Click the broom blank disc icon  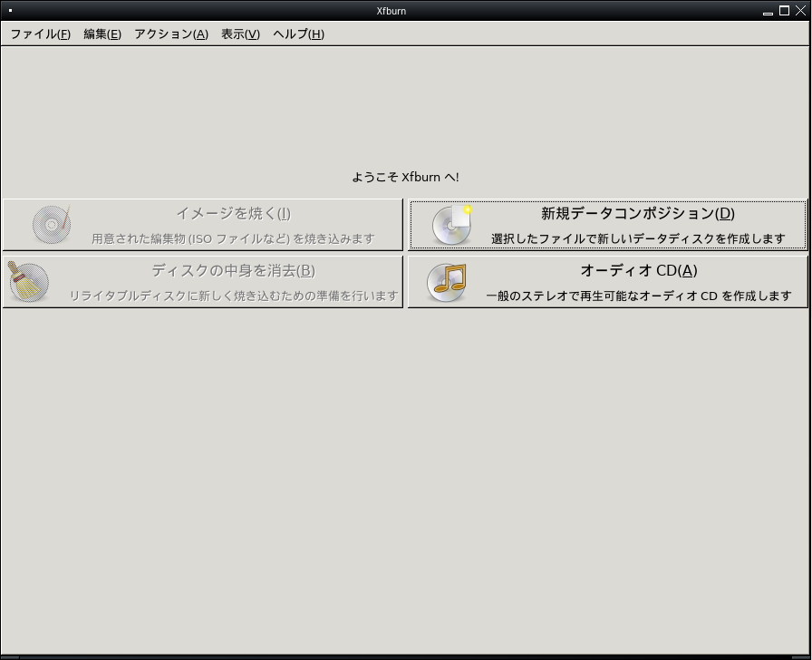click(28, 281)
